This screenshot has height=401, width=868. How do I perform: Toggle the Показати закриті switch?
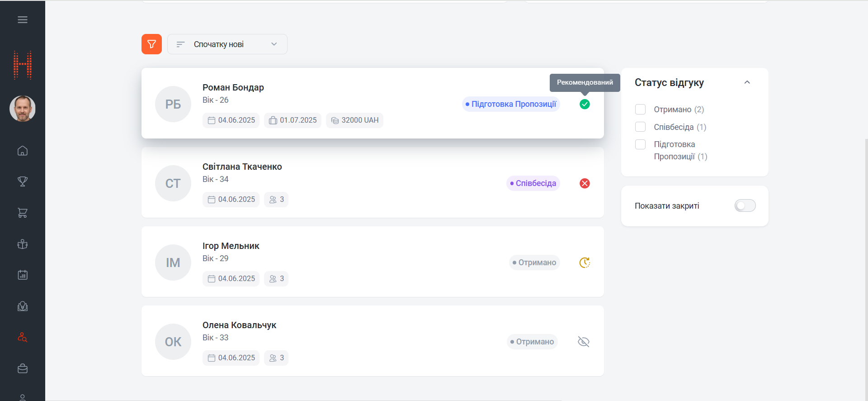pos(745,206)
